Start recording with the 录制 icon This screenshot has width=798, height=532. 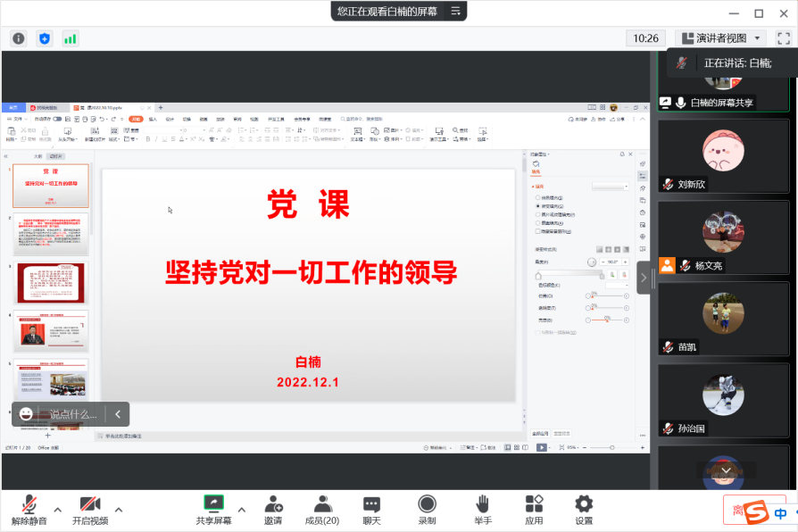click(428, 510)
